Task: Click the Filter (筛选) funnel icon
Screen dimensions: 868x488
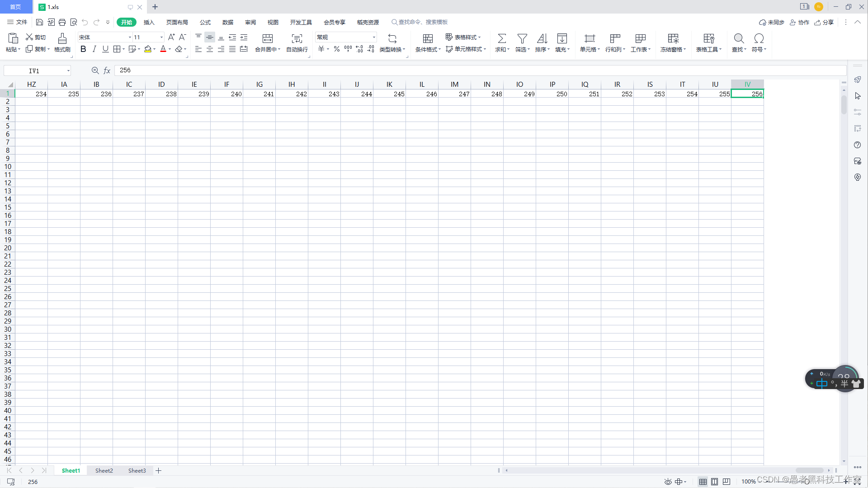Action: tap(522, 39)
